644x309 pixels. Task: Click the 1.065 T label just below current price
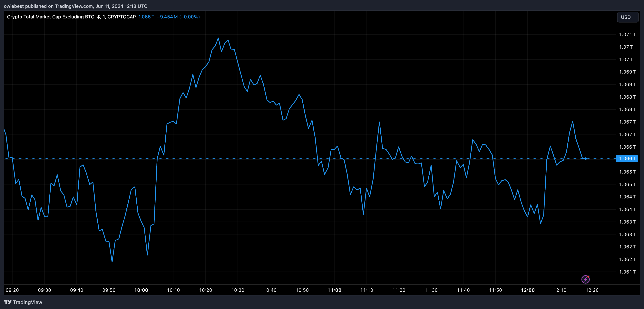tap(627, 172)
